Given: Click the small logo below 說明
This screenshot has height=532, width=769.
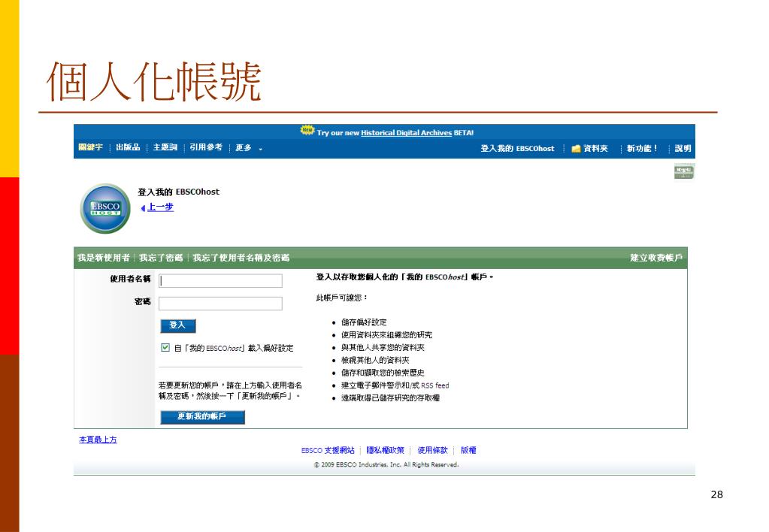Looking at the screenshot, I should pos(683,171).
